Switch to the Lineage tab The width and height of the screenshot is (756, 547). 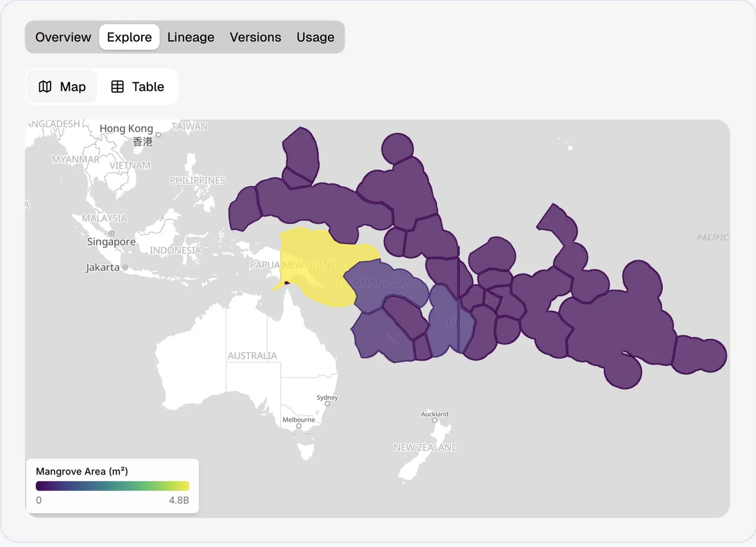tap(191, 37)
